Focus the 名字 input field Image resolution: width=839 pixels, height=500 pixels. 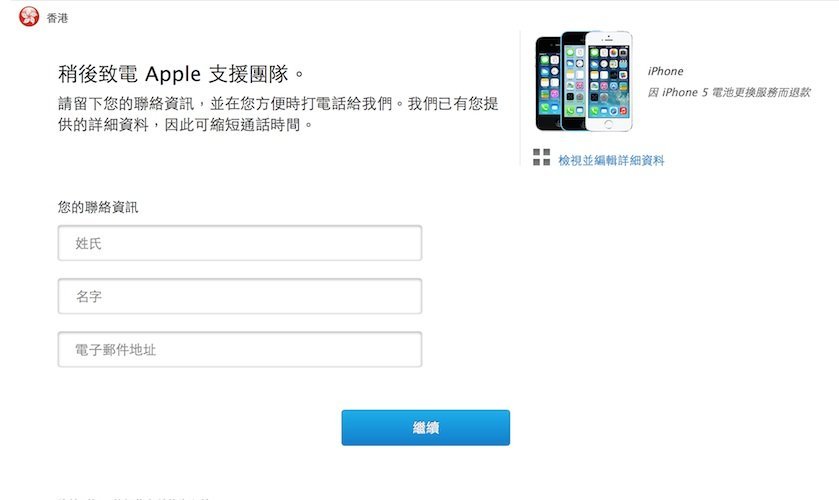click(x=240, y=296)
